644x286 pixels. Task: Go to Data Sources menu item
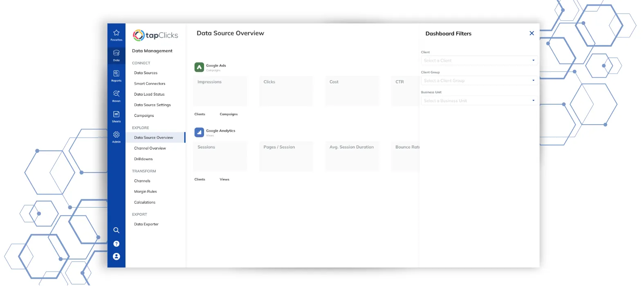point(146,73)
